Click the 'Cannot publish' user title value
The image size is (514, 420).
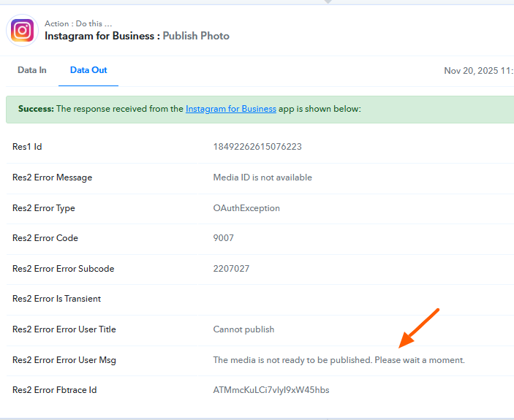(x=243, y=329)
